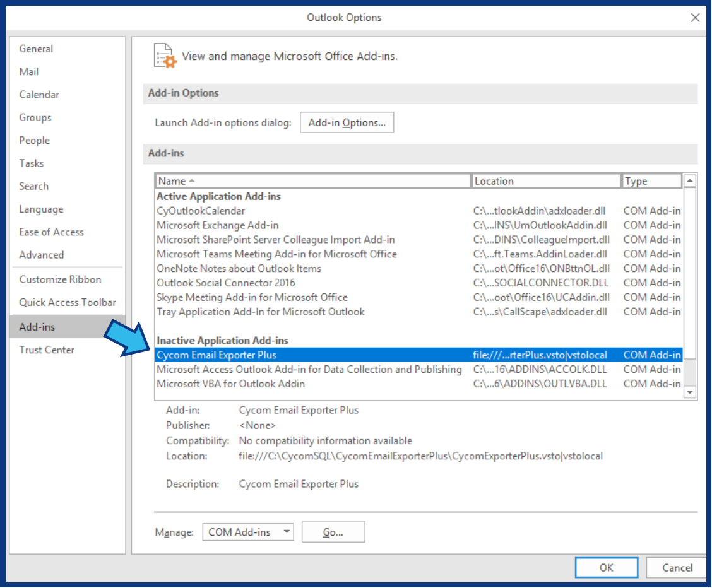
Task: Click the OUTLVBA.DLL location cell
Action: coord(540,384)
